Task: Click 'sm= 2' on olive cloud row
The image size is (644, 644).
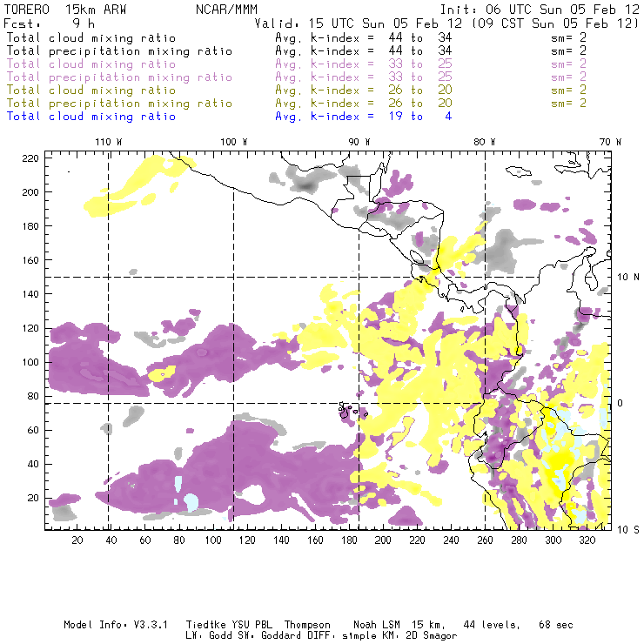Action: (568, 90)
